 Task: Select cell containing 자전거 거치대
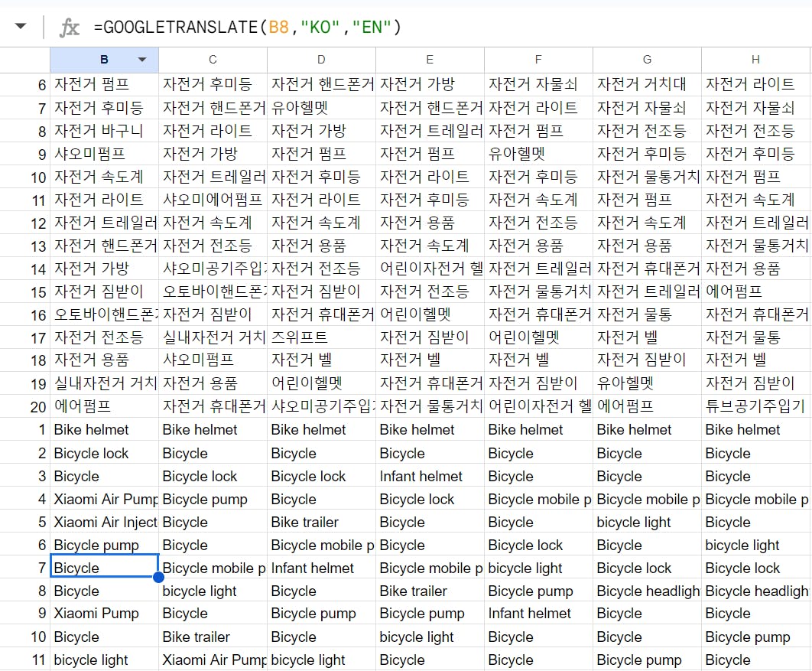coord(647,84)
